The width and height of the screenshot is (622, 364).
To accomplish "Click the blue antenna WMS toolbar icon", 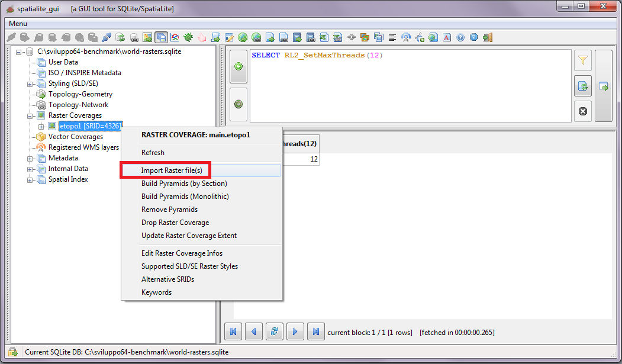I will 405,37.
